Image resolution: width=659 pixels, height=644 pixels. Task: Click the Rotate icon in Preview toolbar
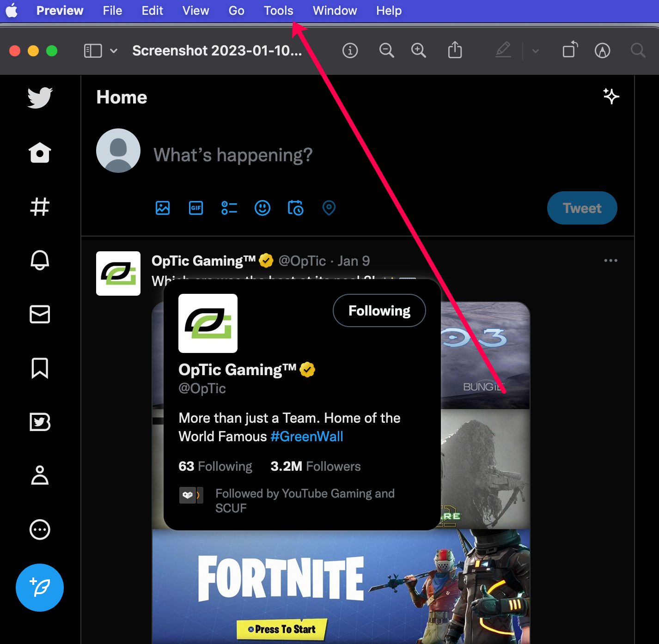pos(570,49)
